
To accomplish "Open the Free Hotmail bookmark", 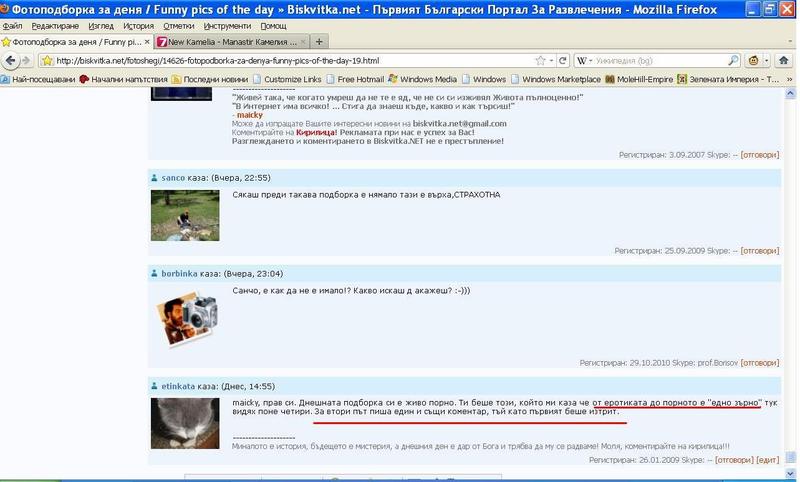I will click(355, 79).
